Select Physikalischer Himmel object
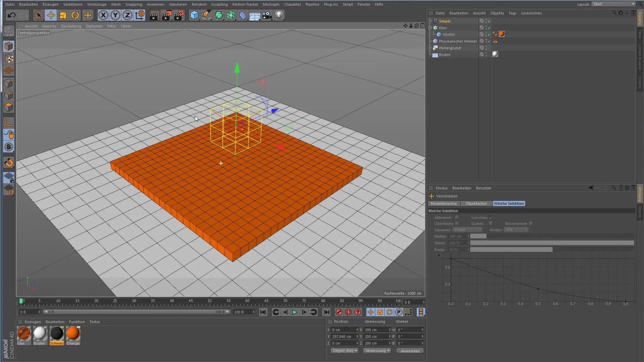The width and height of the screenshot is (644, 362). coord(458,41)
